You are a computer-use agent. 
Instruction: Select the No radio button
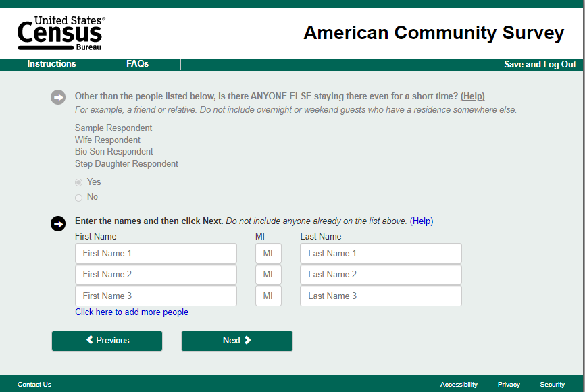tap(79, 197)
